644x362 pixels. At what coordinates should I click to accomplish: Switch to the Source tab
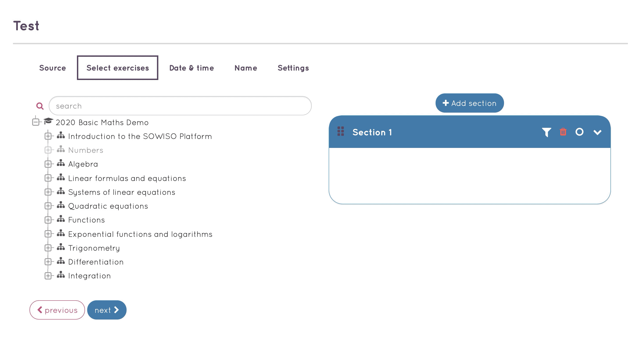coord(53,68)
